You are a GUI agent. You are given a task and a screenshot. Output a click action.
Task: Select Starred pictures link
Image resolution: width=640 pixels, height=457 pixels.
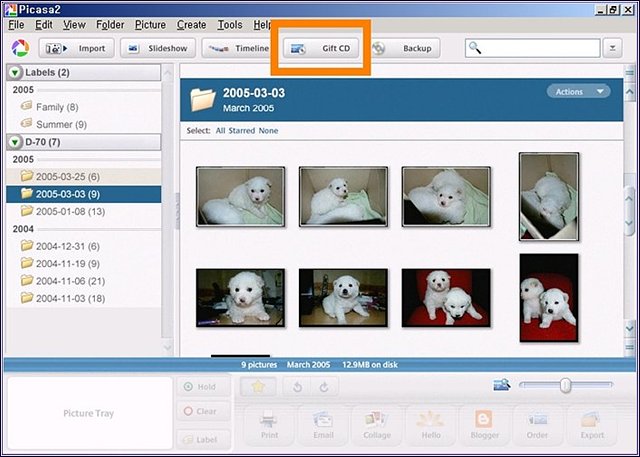(242, 131)
